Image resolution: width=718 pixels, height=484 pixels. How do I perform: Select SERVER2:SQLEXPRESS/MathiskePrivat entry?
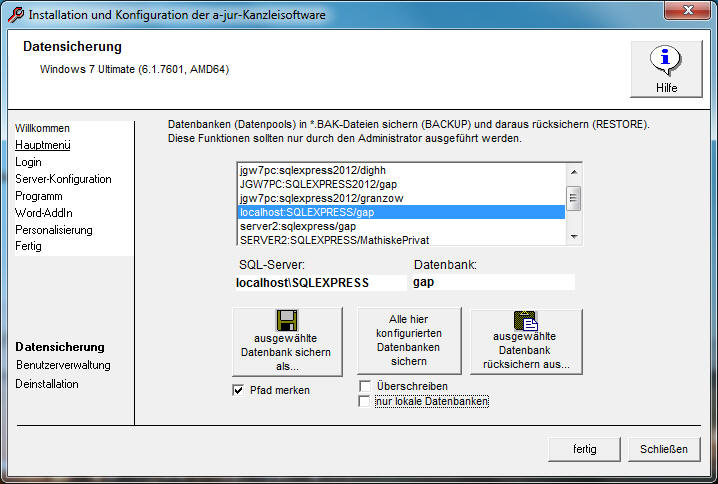[402, 240]
